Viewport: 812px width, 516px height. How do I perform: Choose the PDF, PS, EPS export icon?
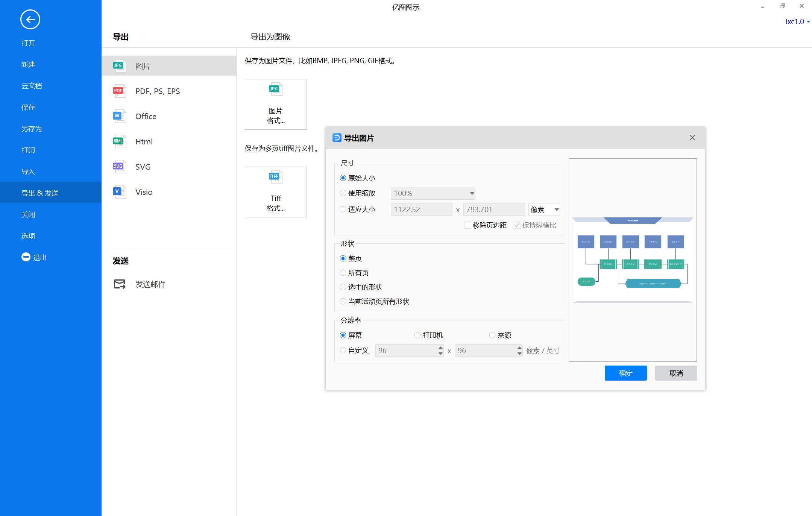(x=119, y=91)
